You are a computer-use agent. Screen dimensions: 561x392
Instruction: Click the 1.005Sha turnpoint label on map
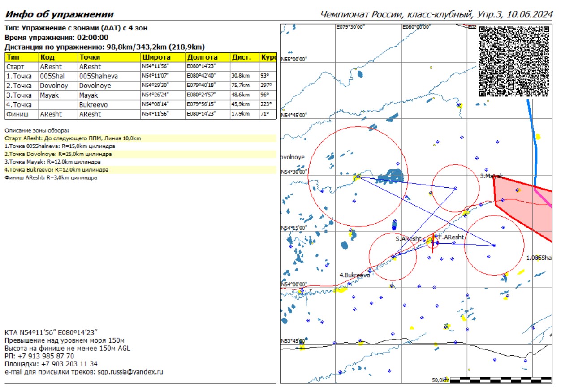pos(539,258)
